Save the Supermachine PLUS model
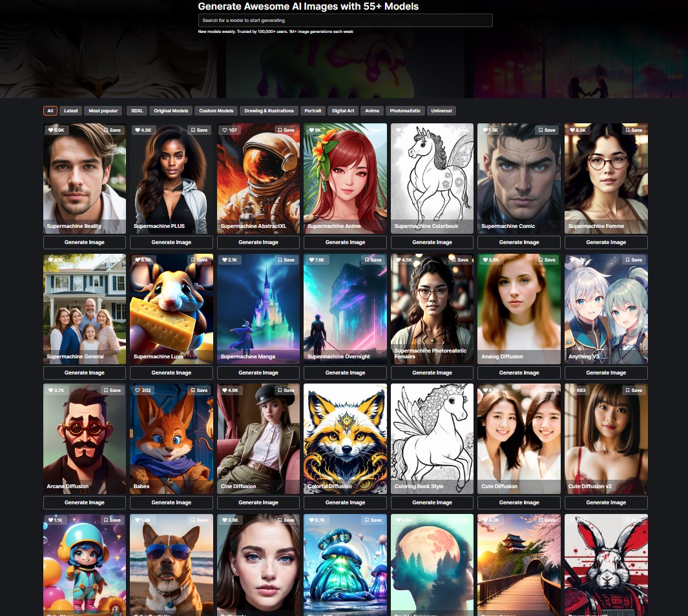This screenshot has height=616, width=688. 199,130
